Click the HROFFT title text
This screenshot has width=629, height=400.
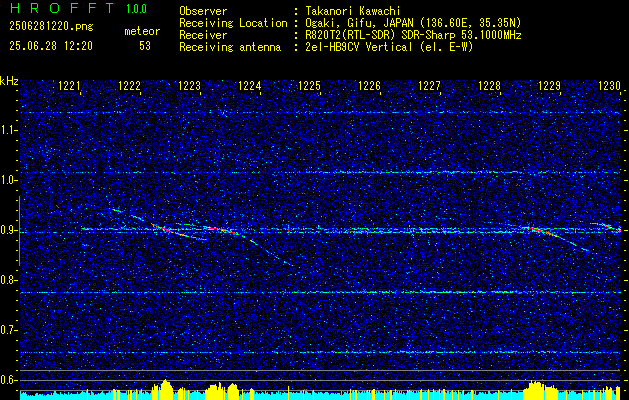(x=63, y=8)
